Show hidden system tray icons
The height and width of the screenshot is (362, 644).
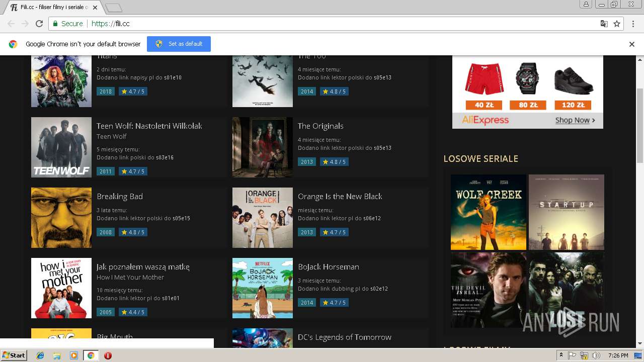tap(561, 355)
